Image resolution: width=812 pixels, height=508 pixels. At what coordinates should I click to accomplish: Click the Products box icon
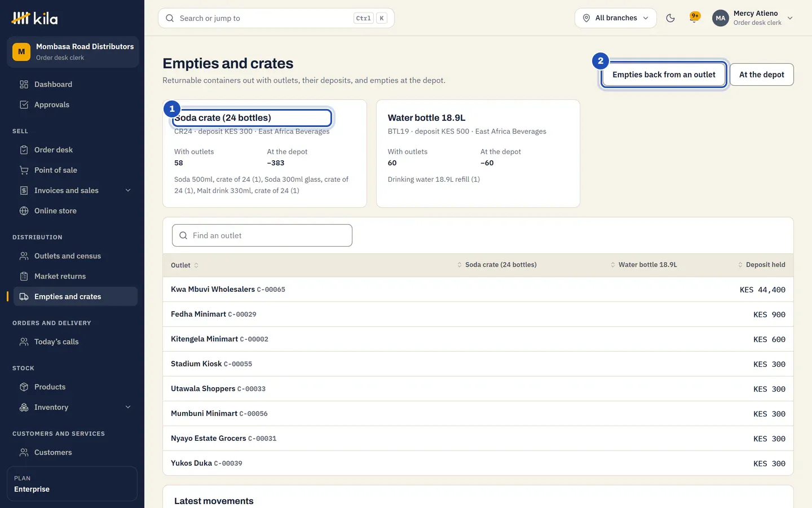coord(24,387)
